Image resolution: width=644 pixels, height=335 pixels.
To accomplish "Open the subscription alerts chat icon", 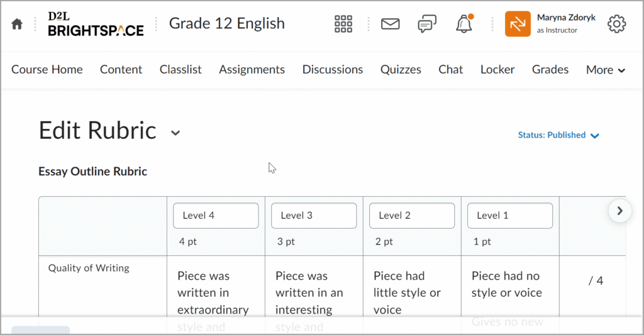I will (427, 25).
